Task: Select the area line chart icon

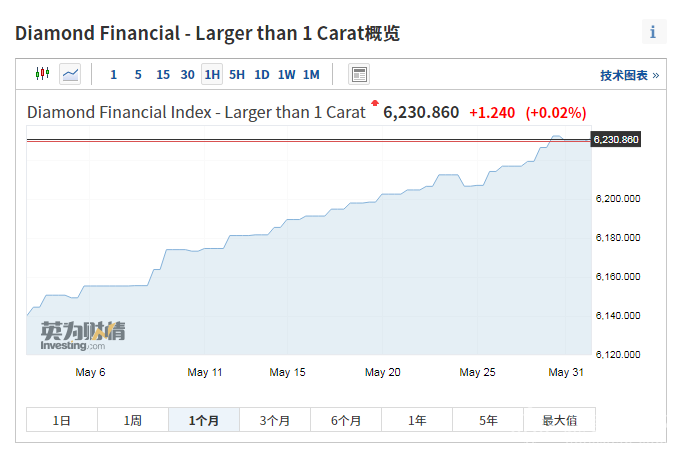Action: (70, 74)
